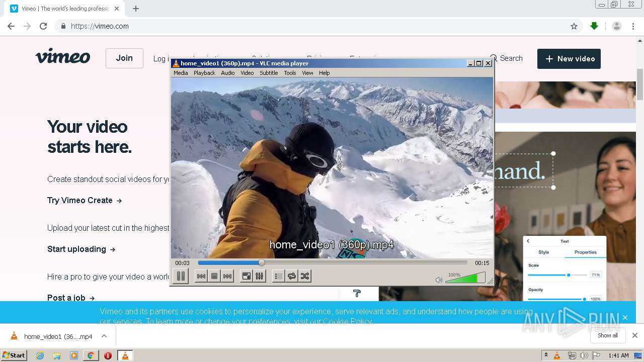Click Scale slider in Vimeo properties panel
Image resolution: width=644 pixels, height=362 pixels.
click(x=557, y=275)
